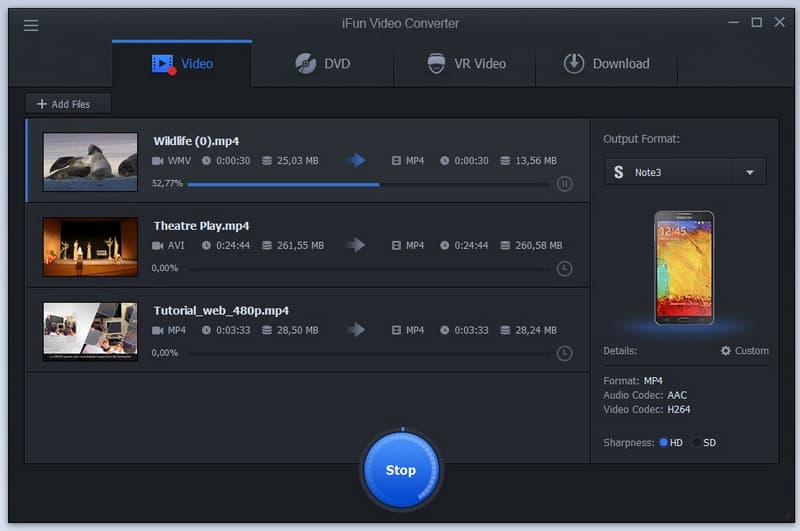
Task: Open the Download tab
Action: coord(606,64)
